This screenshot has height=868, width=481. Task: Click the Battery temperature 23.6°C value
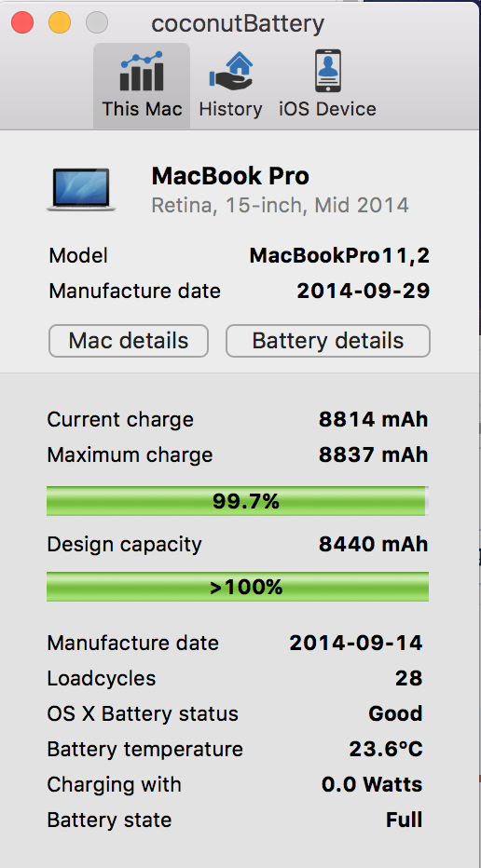386,750
